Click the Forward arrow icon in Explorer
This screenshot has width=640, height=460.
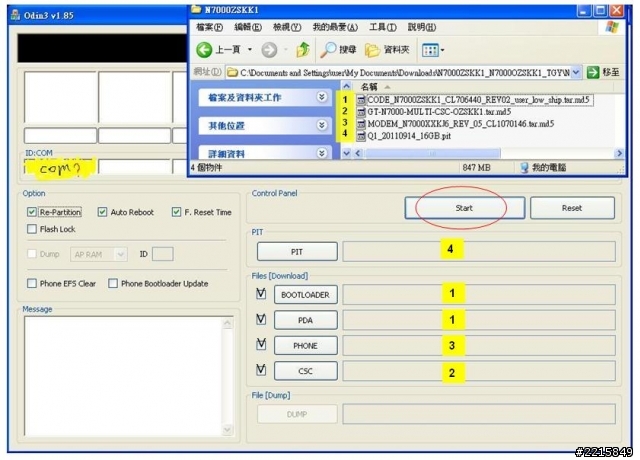269,50
